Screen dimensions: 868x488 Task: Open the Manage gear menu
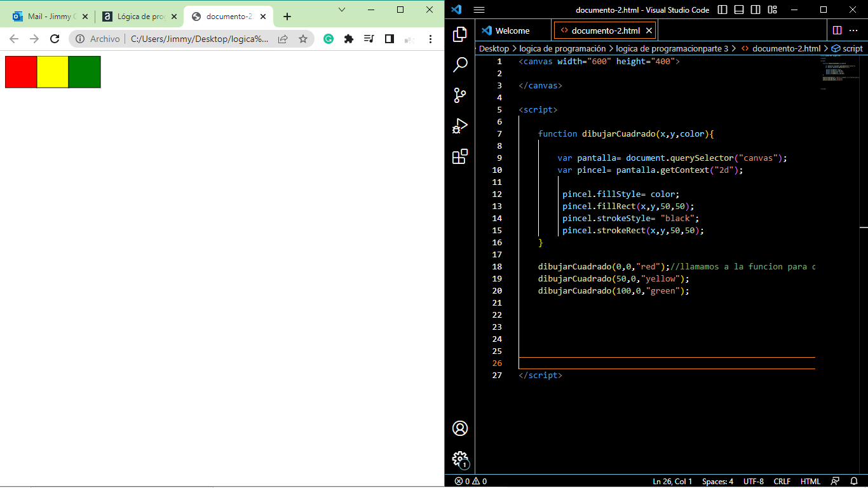pyautogui.click(x=460, y=459)
